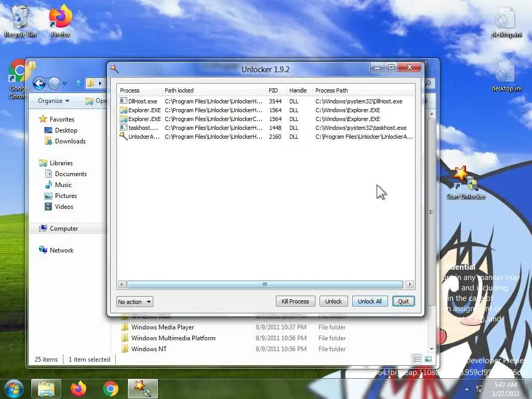The image size is (532, 399).
Task: Select the DllHost.exe process row
Action: [265, 101]
